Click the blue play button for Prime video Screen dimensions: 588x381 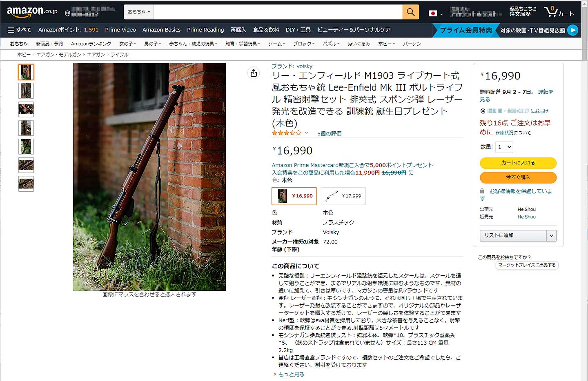(573, 30)
